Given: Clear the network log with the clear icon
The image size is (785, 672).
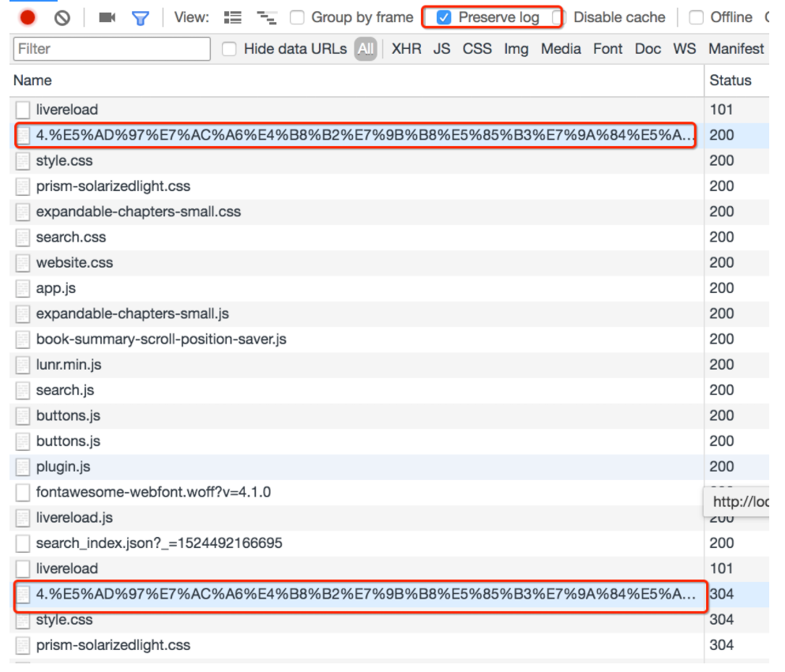Looking at the screenshot, I should point(62,18).
